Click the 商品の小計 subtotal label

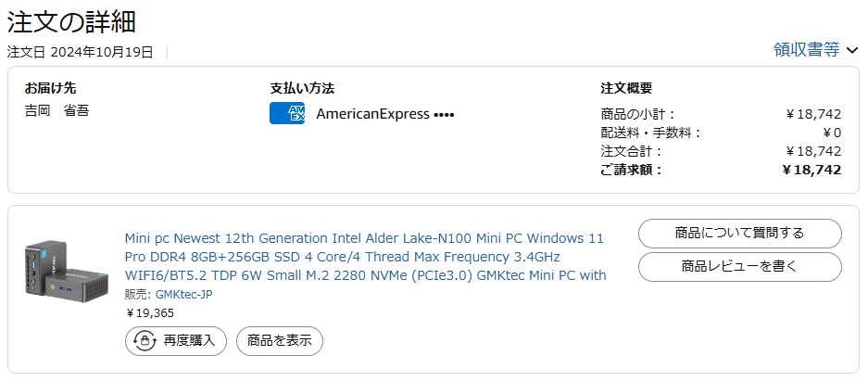coord(638,114)
